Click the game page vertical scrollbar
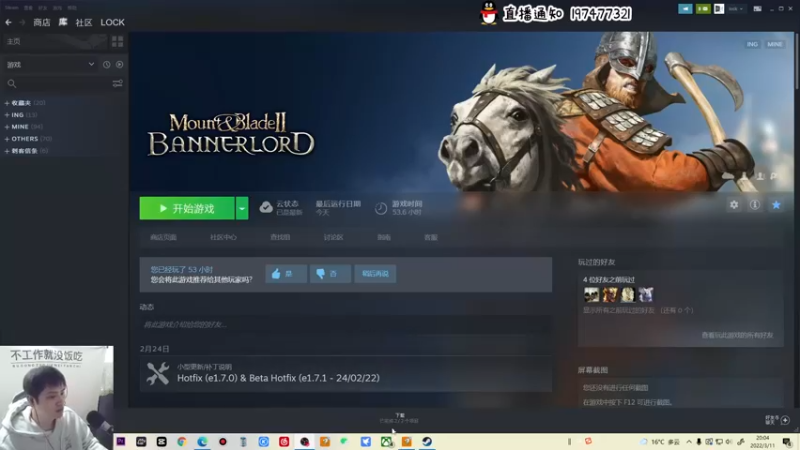Viewport: 800px width, 450px height. coord(797,61)
